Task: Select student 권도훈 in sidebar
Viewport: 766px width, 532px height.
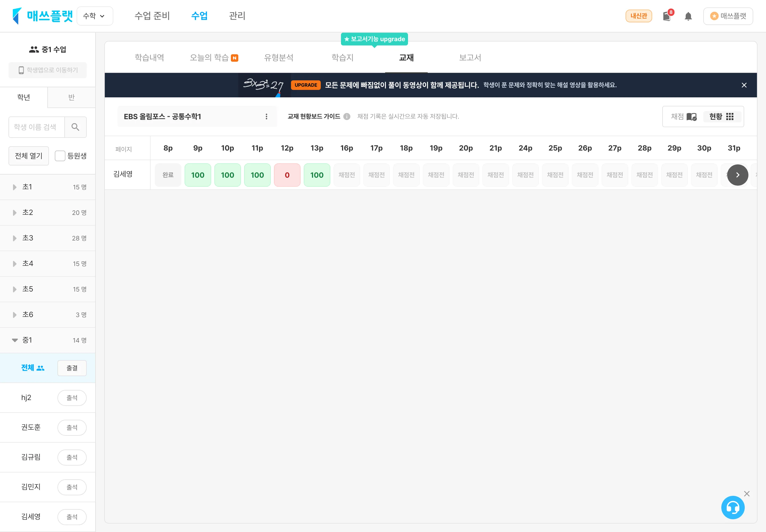Action: (x=31, y=427)
